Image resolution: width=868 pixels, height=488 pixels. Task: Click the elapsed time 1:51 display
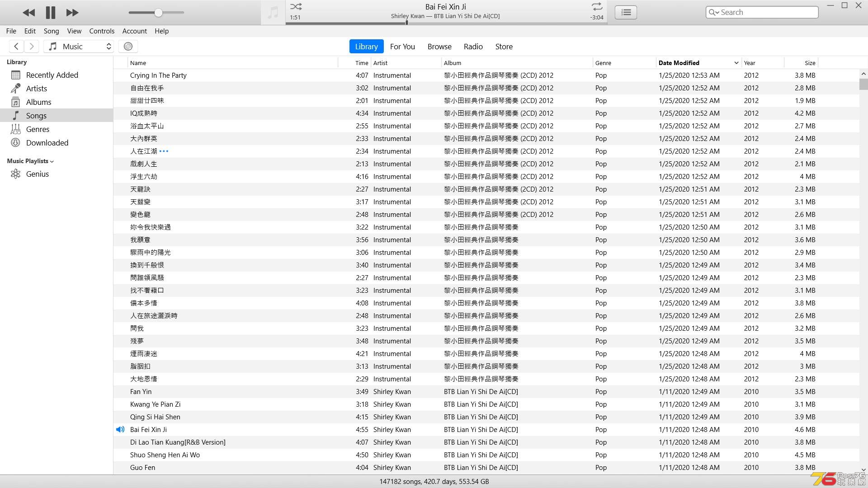[295, 18]
